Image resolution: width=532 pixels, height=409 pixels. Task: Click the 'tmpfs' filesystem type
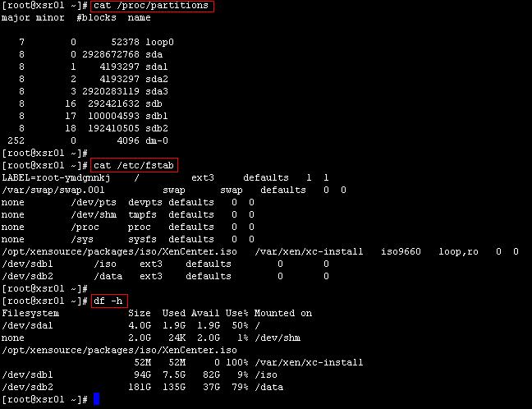[x=143, y=215]
